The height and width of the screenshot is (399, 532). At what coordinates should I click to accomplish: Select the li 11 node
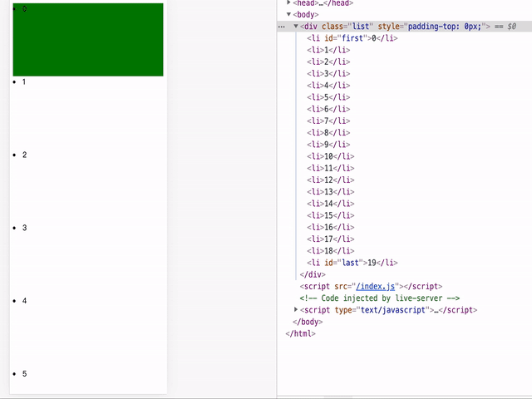pos(331,168)
